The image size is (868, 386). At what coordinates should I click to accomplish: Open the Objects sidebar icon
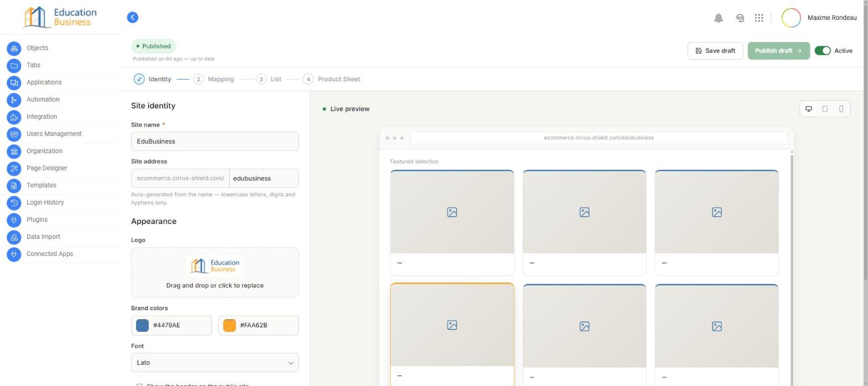point(14,49)
